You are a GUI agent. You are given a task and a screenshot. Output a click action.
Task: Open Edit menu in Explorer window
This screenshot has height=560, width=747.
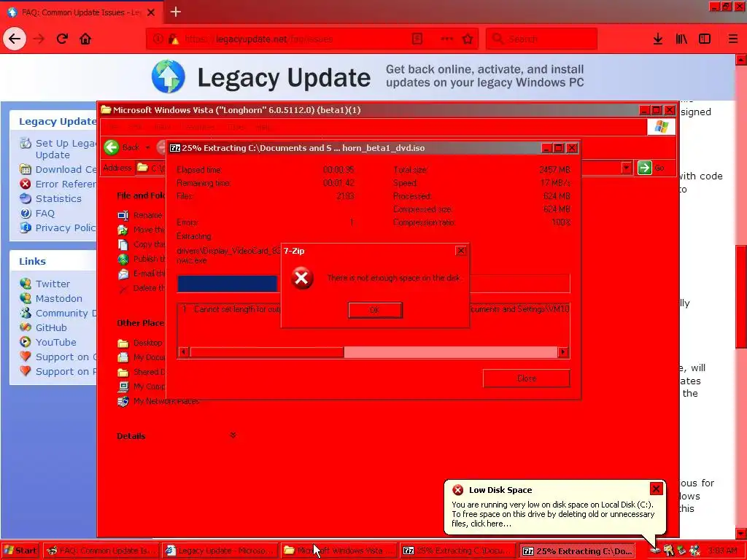(x=135, y=127)
